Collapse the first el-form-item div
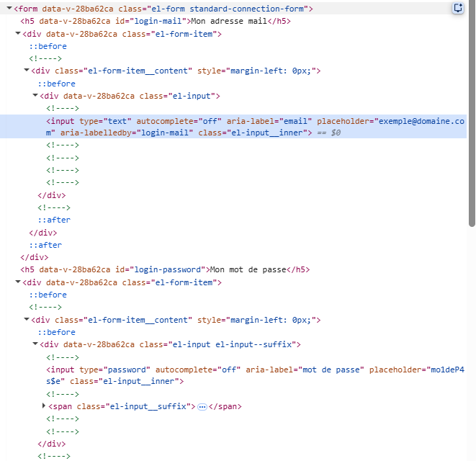 point(18,34)
